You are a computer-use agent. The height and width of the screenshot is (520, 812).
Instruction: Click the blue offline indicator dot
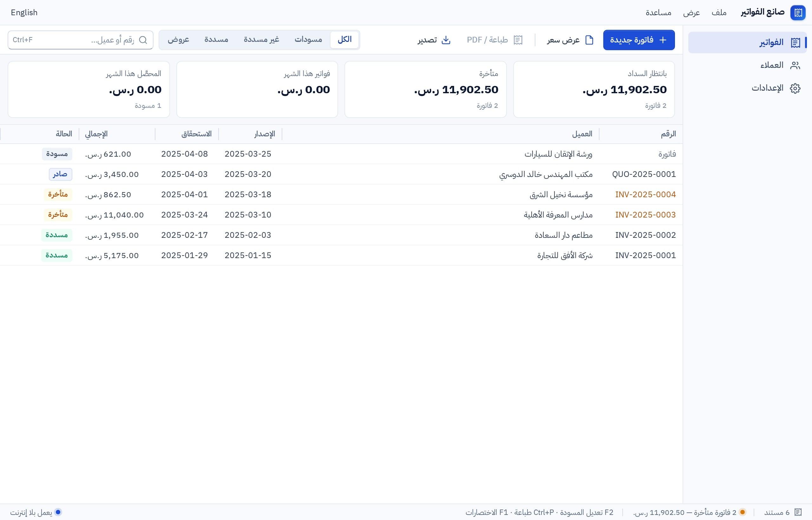point(58,512)
